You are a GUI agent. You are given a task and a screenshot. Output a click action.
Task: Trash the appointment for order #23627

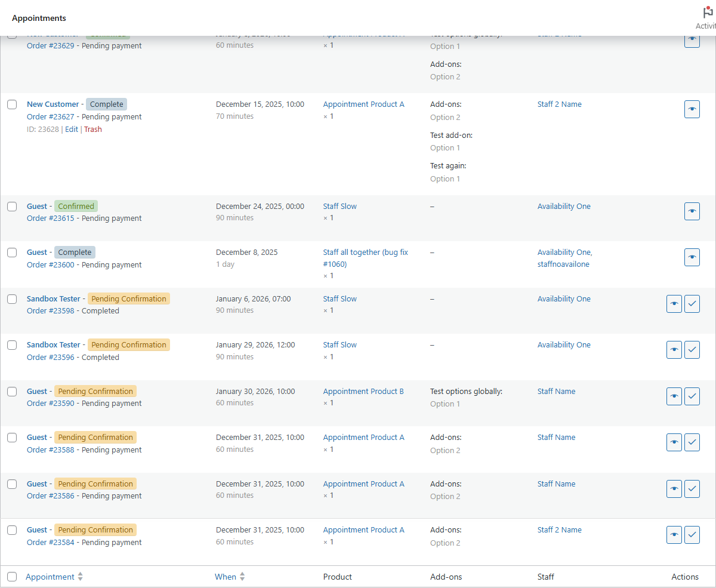click(93, 129)
